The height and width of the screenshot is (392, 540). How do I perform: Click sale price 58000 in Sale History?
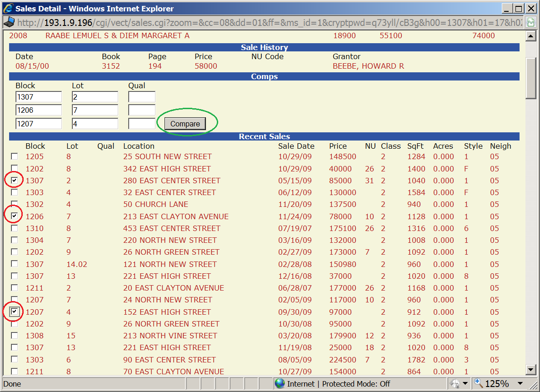pyautogui.click(x=205, y=66)
